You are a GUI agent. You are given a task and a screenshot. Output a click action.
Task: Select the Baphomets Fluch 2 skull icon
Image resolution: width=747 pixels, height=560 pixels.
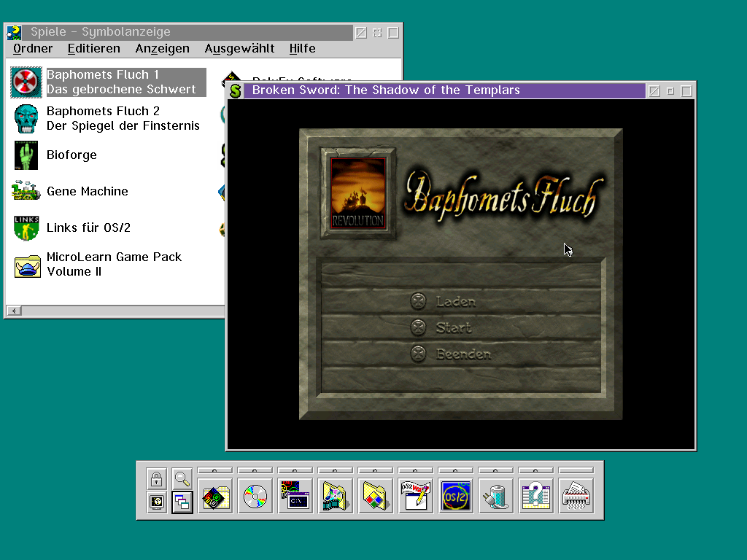[26, 119]
